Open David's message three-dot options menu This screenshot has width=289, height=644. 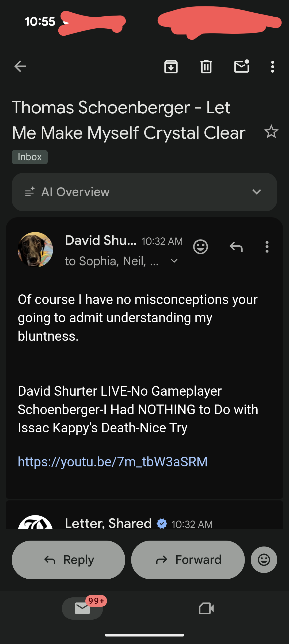(x=267, y=247)
